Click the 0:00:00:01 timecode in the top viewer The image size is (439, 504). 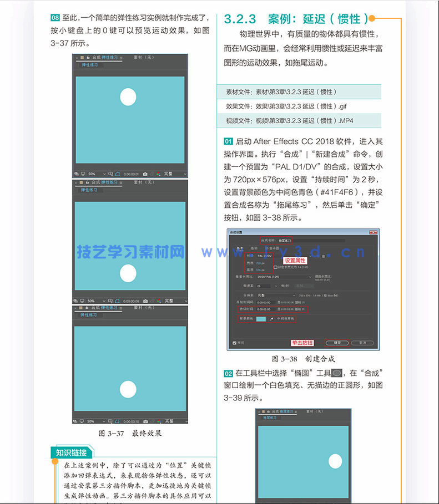pyautogui.click(x=131, y=174)
